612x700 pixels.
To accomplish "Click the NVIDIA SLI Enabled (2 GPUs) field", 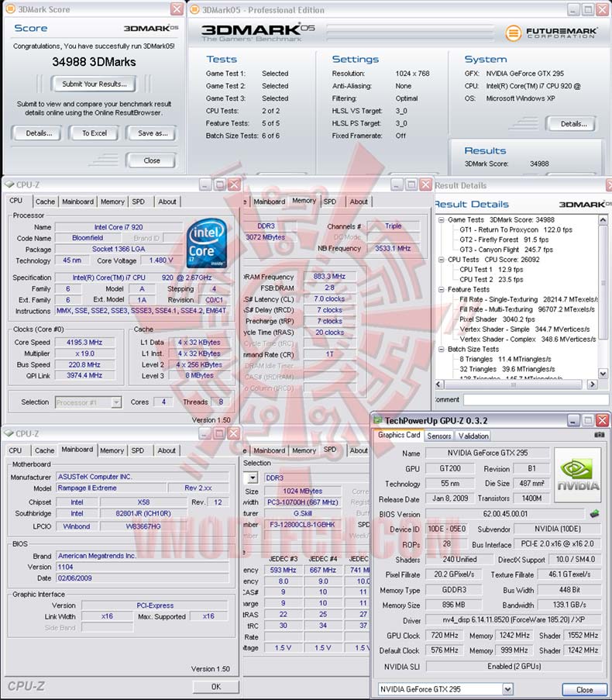I will click(514, 667).
